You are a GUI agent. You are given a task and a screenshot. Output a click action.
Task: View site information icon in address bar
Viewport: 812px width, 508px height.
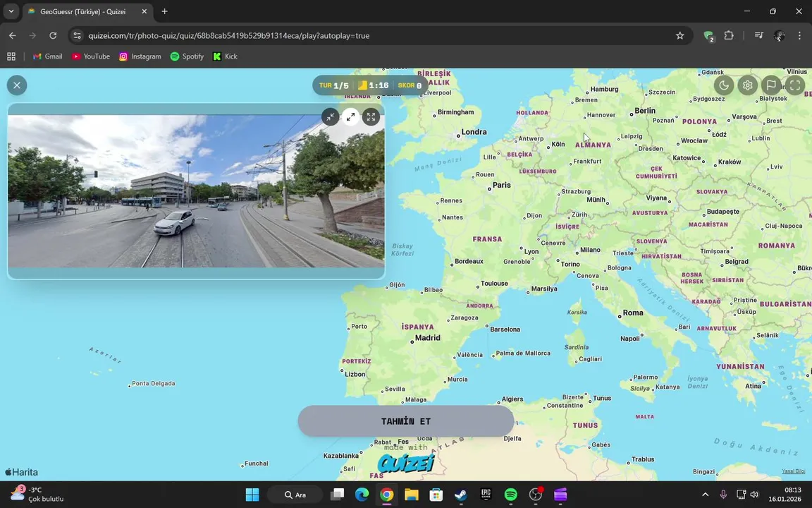[x=77, y=36]
